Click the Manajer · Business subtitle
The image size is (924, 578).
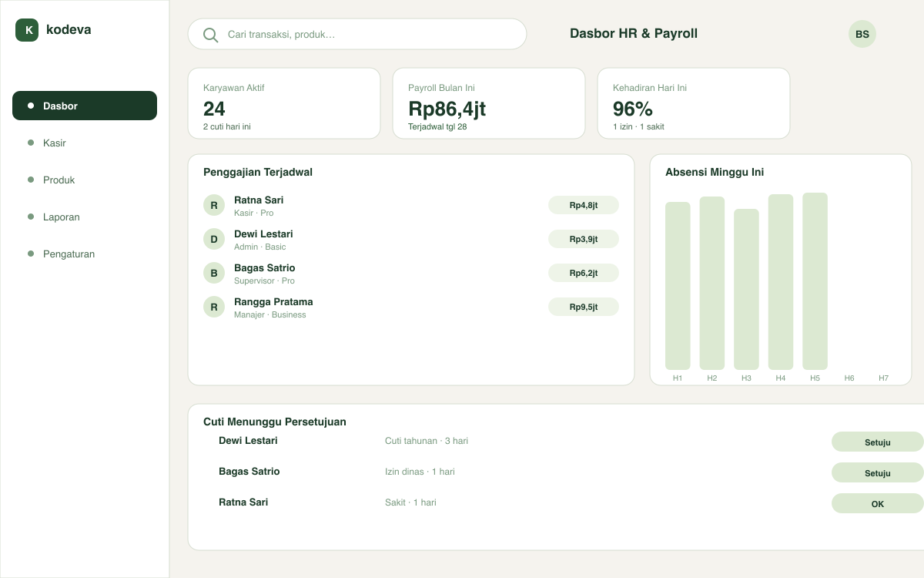click(269, 314)
